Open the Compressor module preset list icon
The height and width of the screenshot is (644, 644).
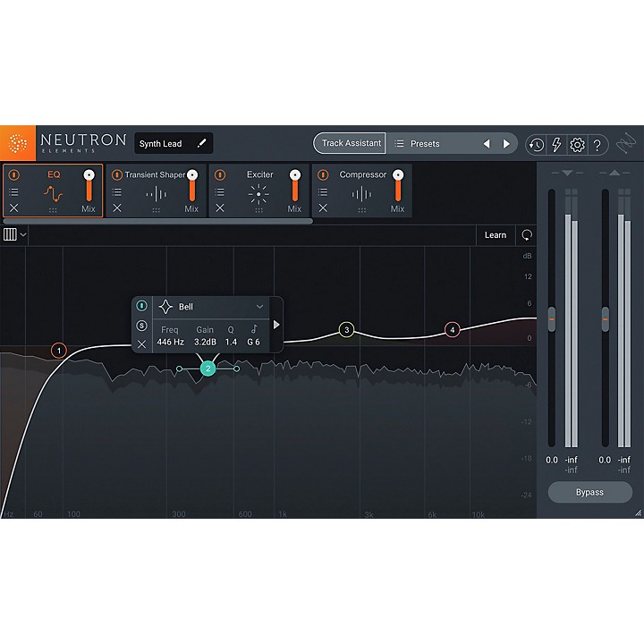[x=323, y=191]
